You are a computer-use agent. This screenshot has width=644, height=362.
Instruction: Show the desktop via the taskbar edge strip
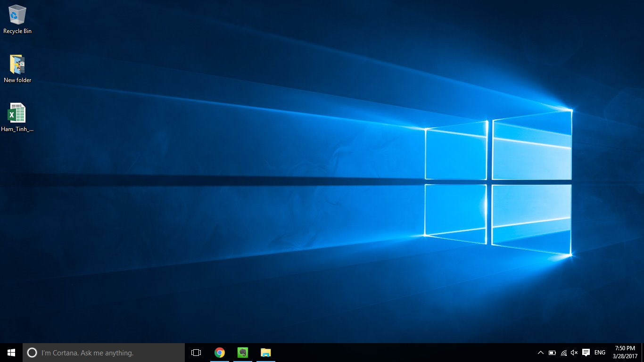pyautogui.click(x=643, y=353)
